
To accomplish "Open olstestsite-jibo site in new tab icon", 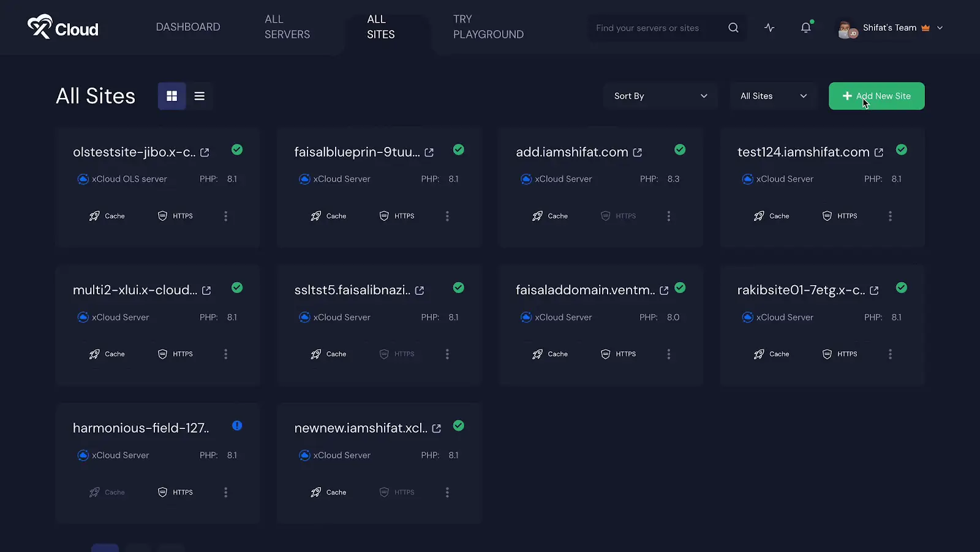I will pos(205,152).
